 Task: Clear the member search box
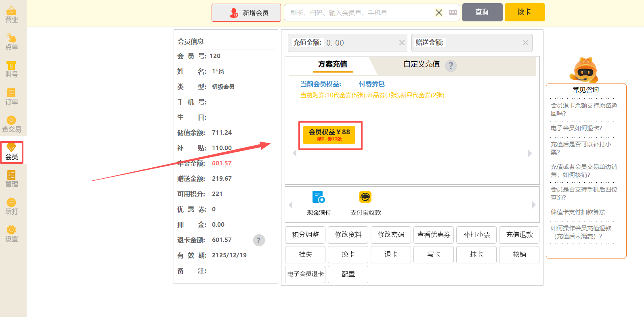click(439, 13)
